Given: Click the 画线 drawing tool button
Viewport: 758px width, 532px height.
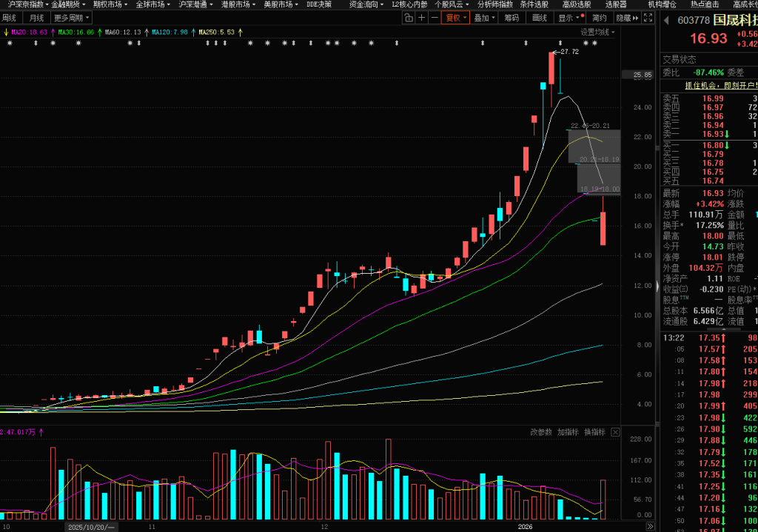Looking at the screenshot, I should pos(540,18).
